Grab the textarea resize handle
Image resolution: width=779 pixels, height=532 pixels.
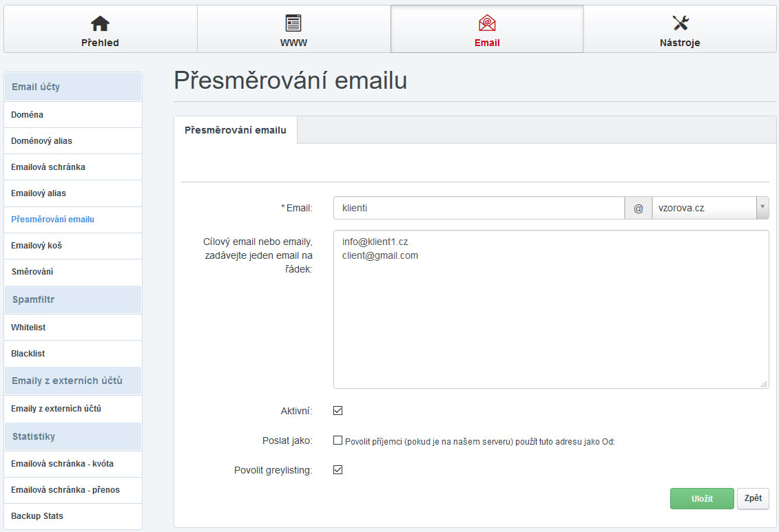(x=764, y=384)
